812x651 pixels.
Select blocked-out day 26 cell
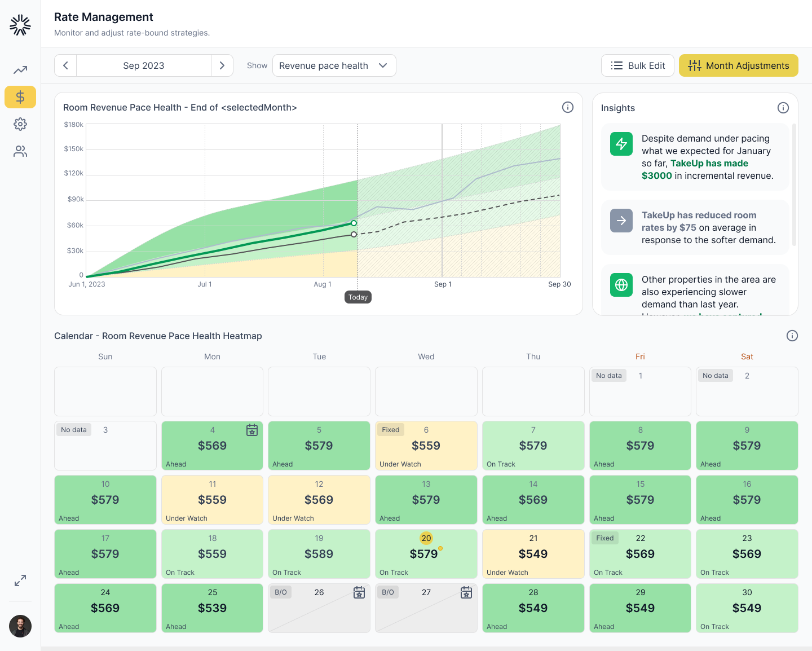[319, 608]
